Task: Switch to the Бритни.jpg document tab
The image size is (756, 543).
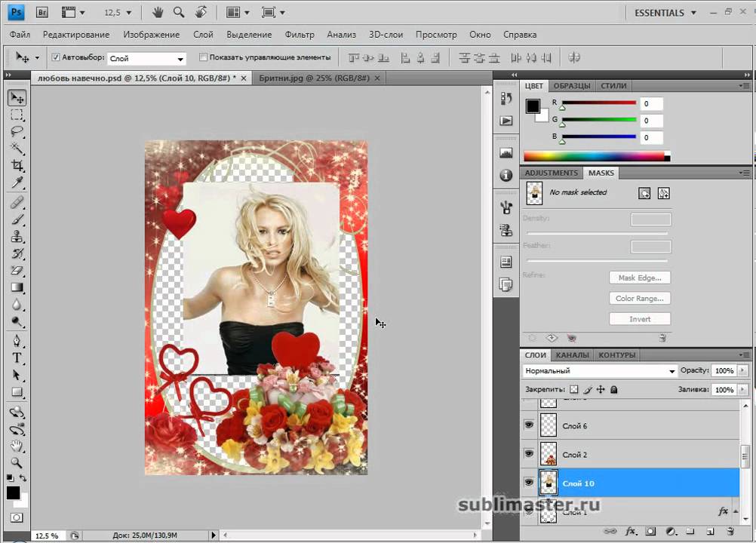Action: [314, 78]
